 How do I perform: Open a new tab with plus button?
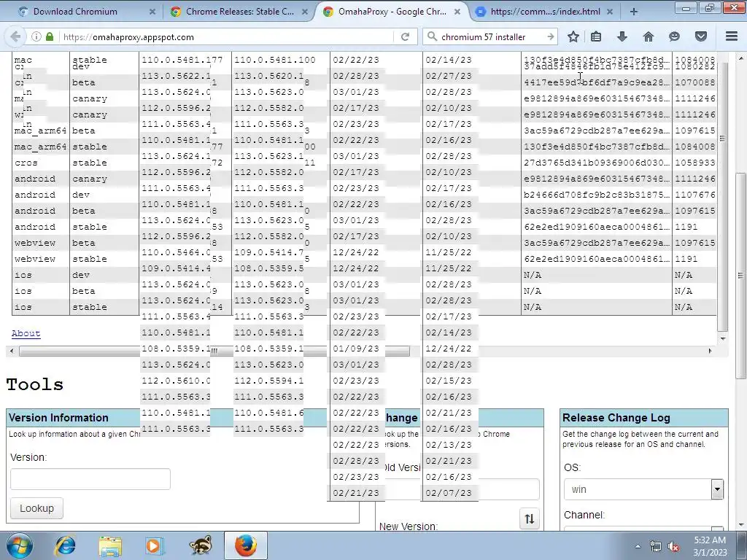point(634,12)
